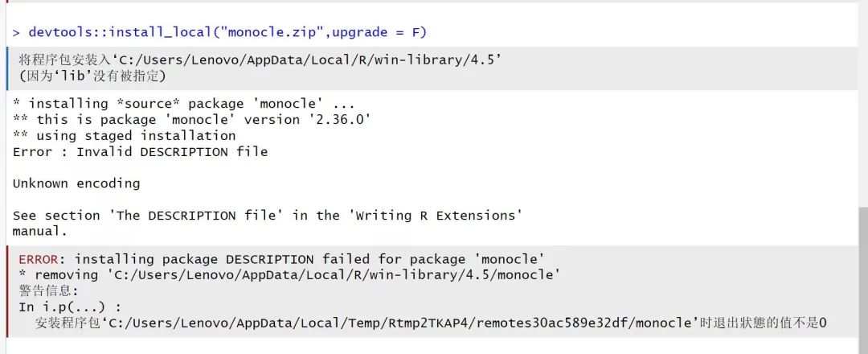Image resolution: width=868 pixels, height=354 pixels.
Task: Click the version '2.36.0' text
Action: pyautogui.click(x=308, y=120)
